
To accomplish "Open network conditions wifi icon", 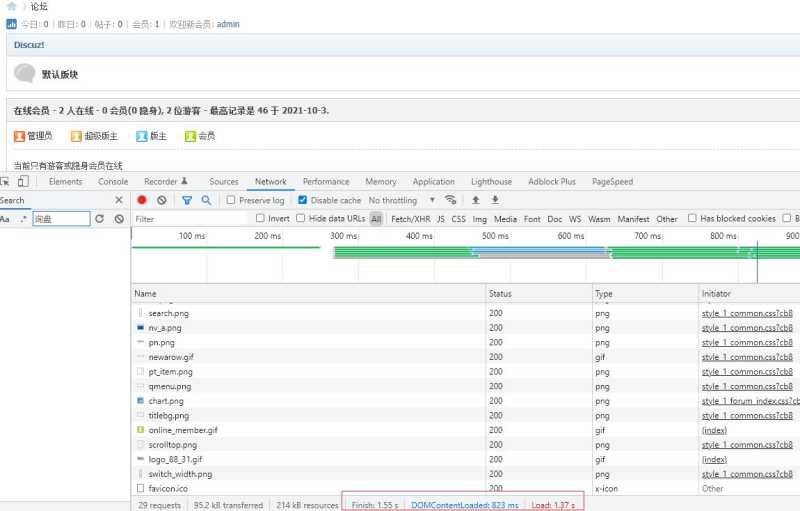I will click(450, 200).
